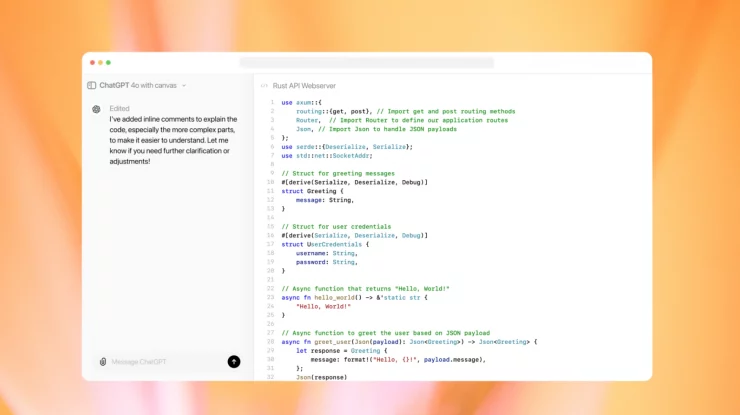Click the 'Json(response)' line
This screenshot has height=415, width=740.
click(x=321, y=377)
